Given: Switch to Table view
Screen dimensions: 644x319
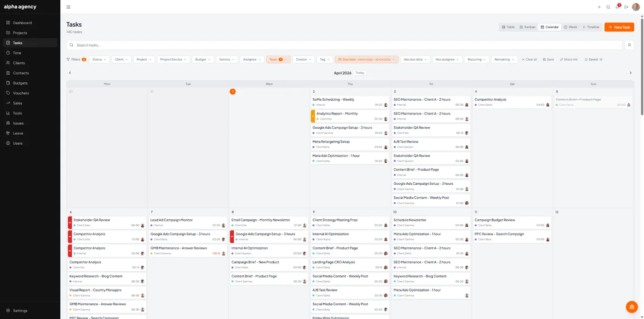Looking at the screenshot, I should [508, 27].
